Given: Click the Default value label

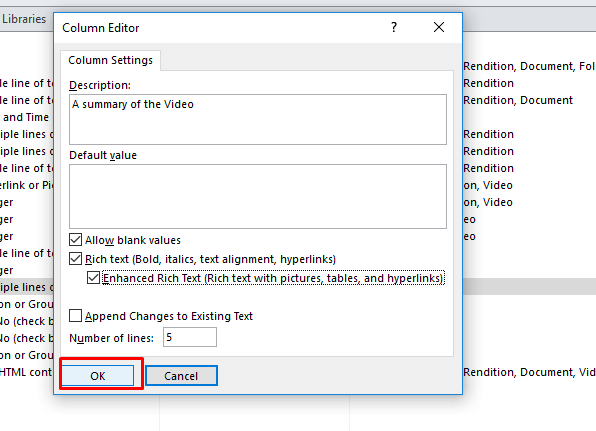Looking at the screenshot, I should [103, 155].
